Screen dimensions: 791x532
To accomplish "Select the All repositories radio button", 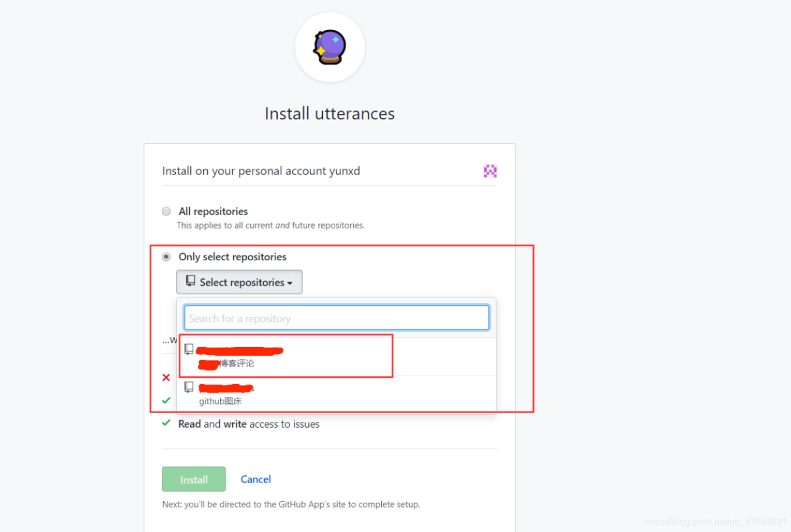I will [x=166, y=211].
